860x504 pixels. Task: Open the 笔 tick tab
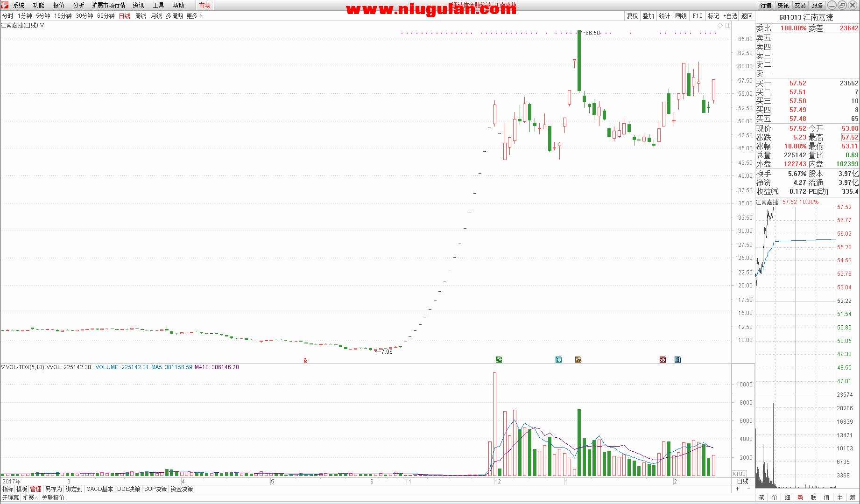(761, 497)
